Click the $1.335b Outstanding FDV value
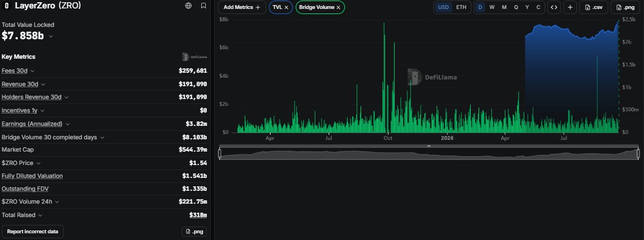Viewport: 644px width, 240px height. point(195,189)
